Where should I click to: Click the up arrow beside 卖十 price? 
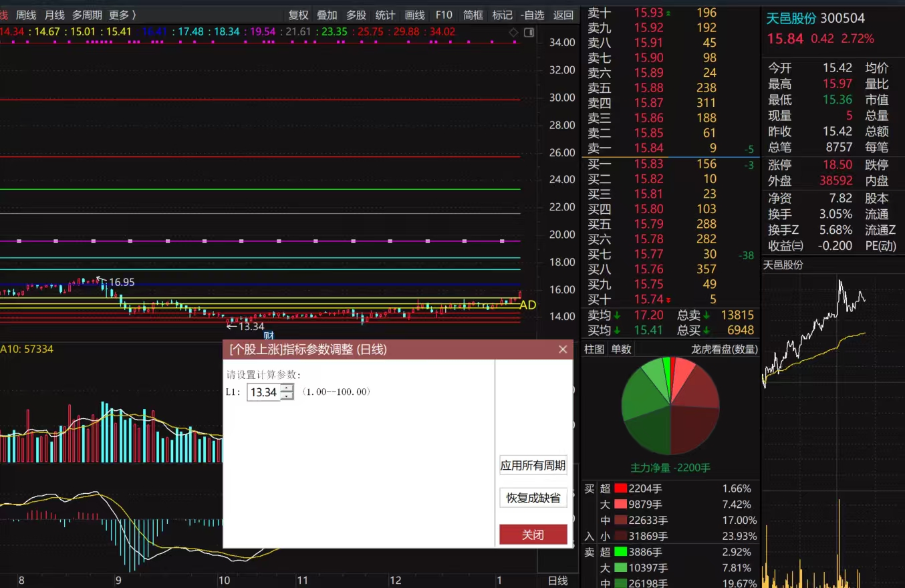tap(668, 13)
